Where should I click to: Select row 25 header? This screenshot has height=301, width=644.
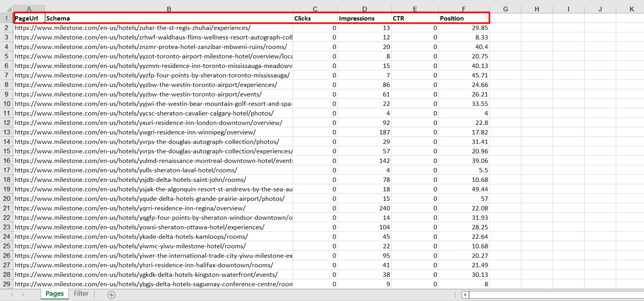[x=6, y=246]
